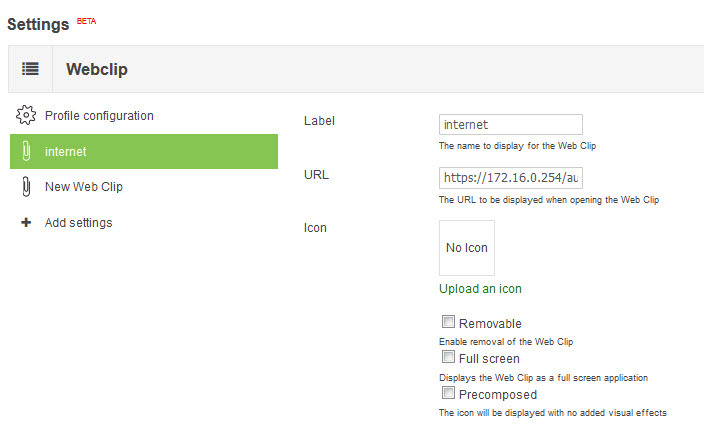Click the No Icon placeholder box

[x=466, y=248]
